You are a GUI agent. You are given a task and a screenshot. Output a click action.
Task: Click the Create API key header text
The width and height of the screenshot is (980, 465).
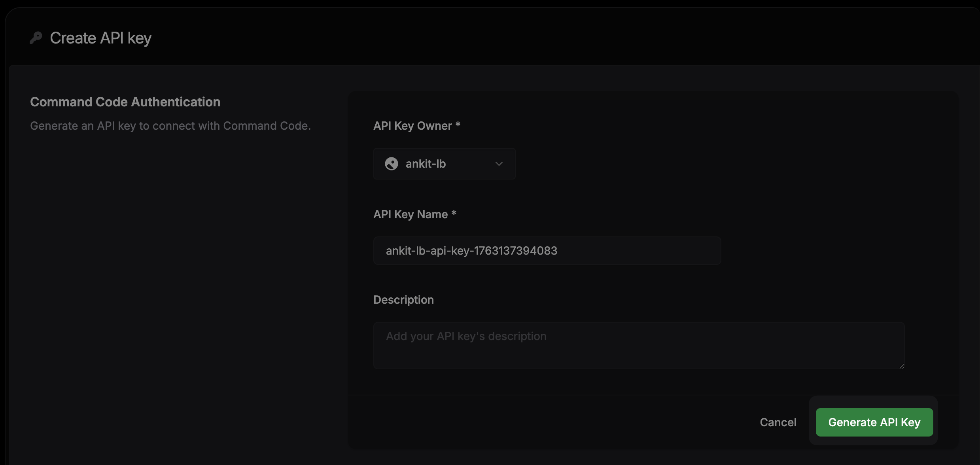(x=100, y=38)
